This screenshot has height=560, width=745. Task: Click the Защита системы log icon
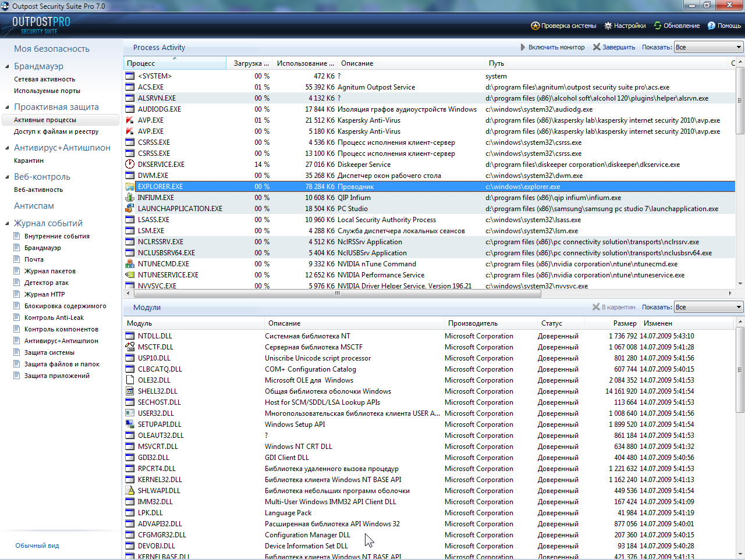coord(17,352)
